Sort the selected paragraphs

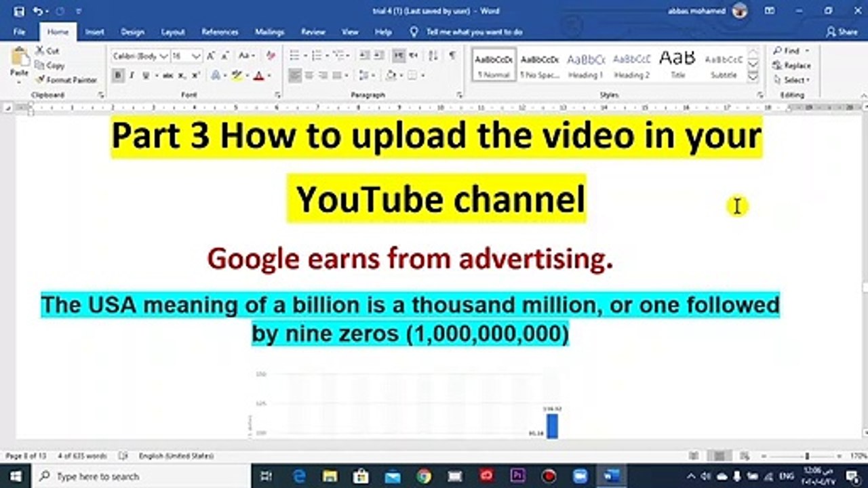pyautogui.click(x=433, y=56)
